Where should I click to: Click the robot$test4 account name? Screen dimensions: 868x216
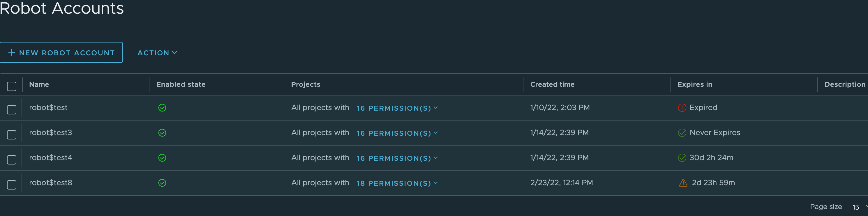click(x=51, y=157)
